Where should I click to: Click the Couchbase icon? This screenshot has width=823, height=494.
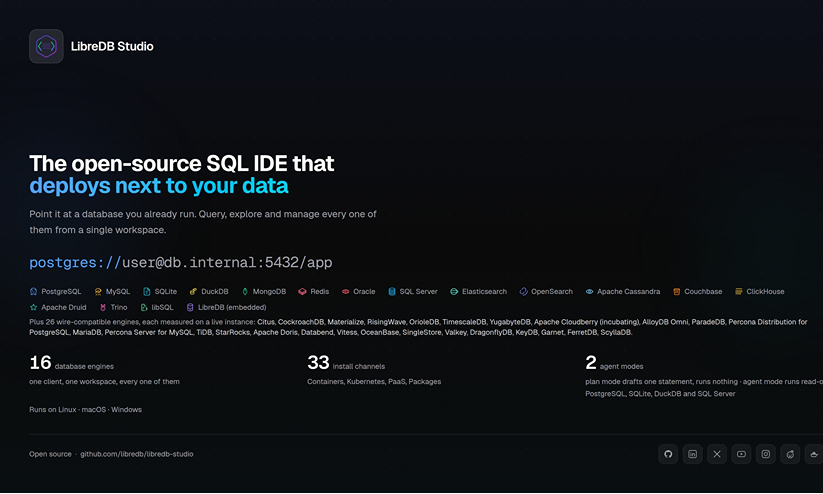(677, 291)
